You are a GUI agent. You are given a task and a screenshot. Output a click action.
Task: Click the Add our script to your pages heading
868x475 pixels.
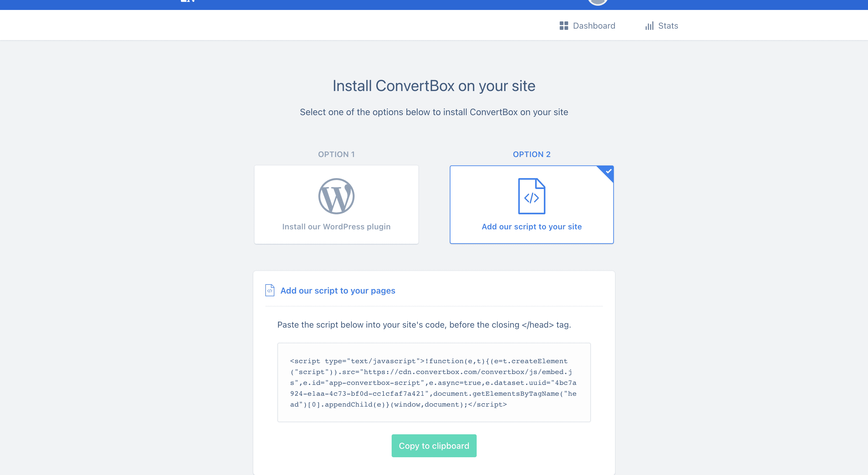click(338, 290)
